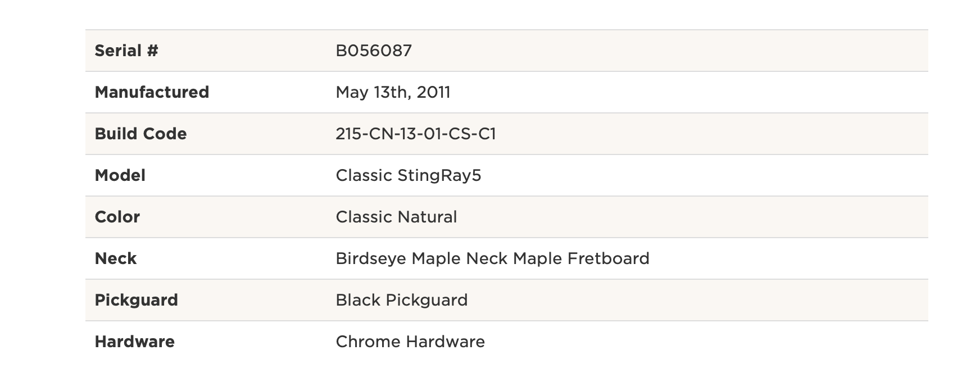The height and width of the screenshot is (382, 980).
Task: Click the Build Code label
Action: (x=140, y=134)
